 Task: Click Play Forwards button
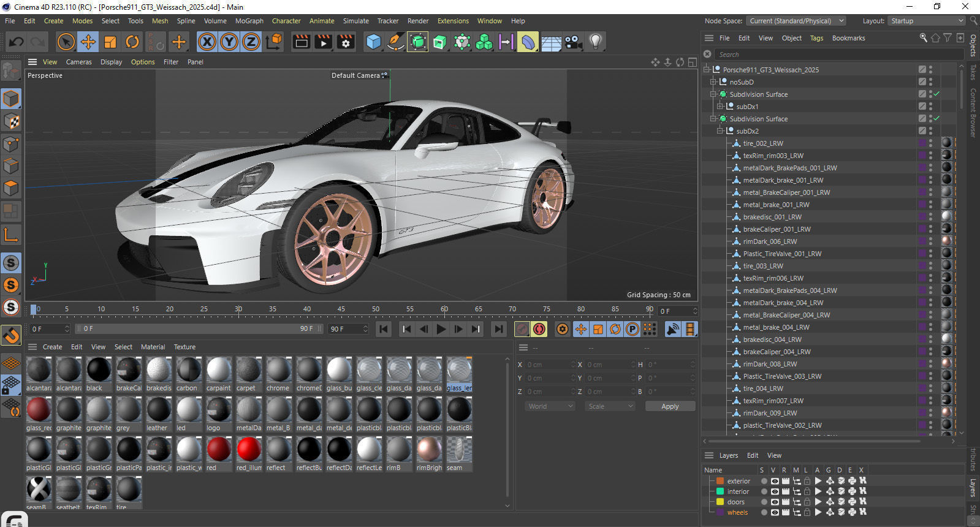pos(441,329)
